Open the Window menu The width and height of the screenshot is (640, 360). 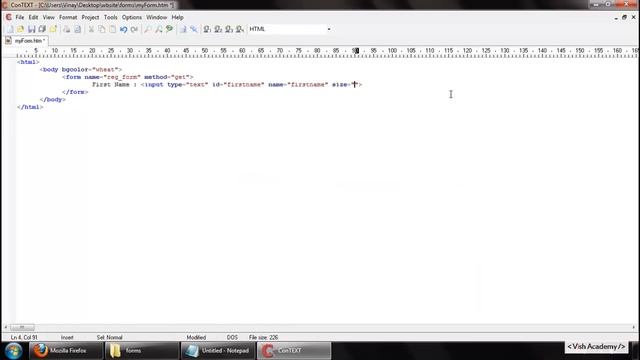(x=156, y=18)
